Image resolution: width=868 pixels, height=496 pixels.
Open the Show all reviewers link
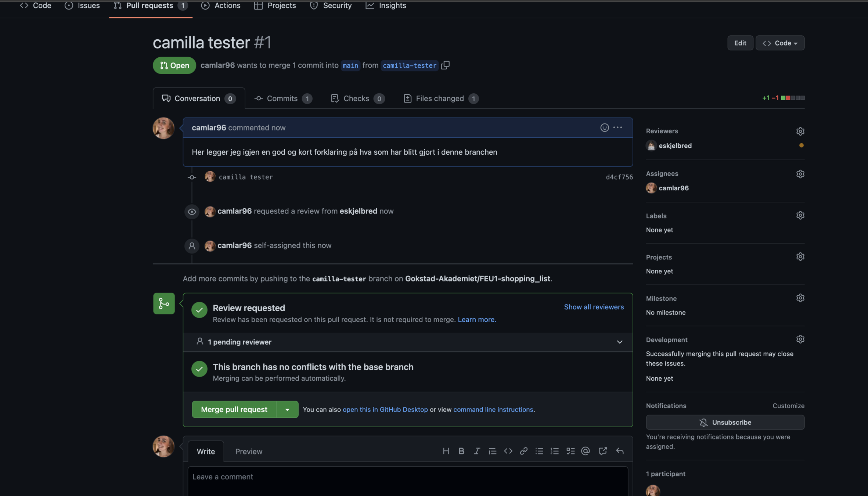594,307
